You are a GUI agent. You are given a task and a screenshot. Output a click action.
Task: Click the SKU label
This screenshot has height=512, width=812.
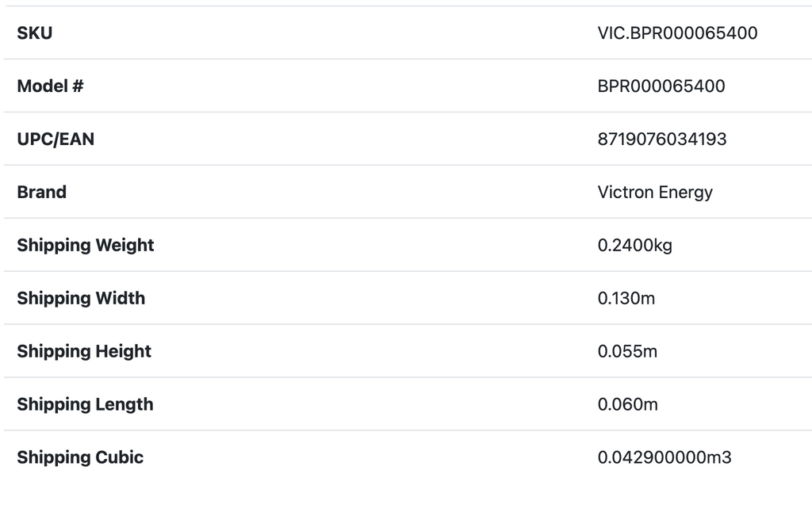(35, 33)
